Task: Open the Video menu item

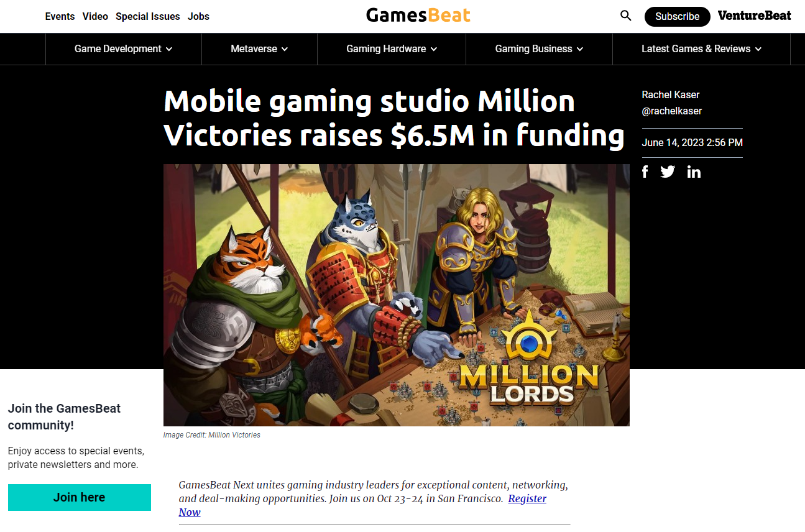Action: point(95,17)
